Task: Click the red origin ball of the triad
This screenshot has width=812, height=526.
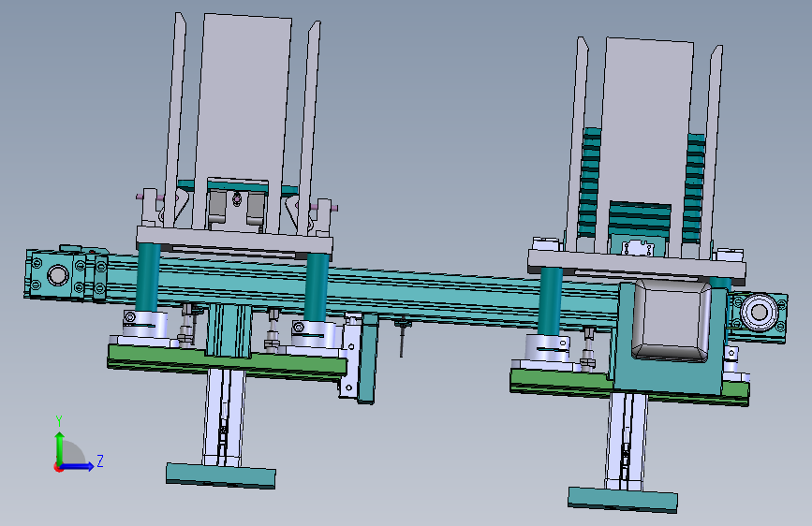Action: pyautogui.click(x=58, y=467)
